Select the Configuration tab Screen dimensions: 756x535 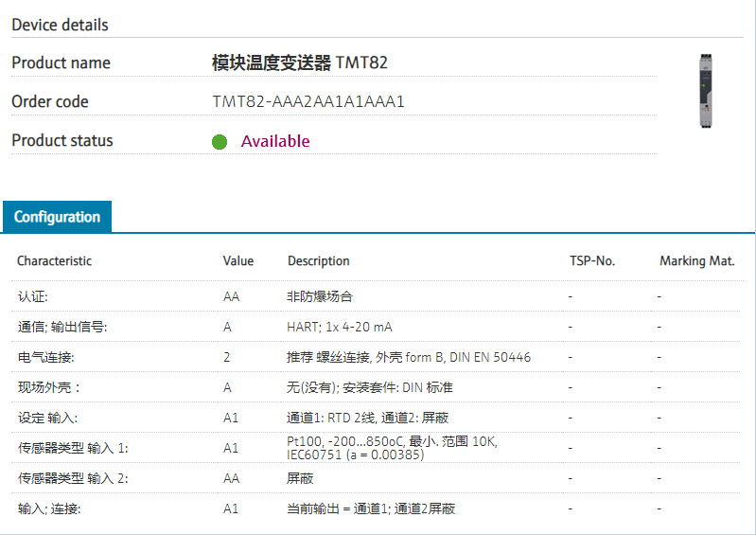[57, 217]
